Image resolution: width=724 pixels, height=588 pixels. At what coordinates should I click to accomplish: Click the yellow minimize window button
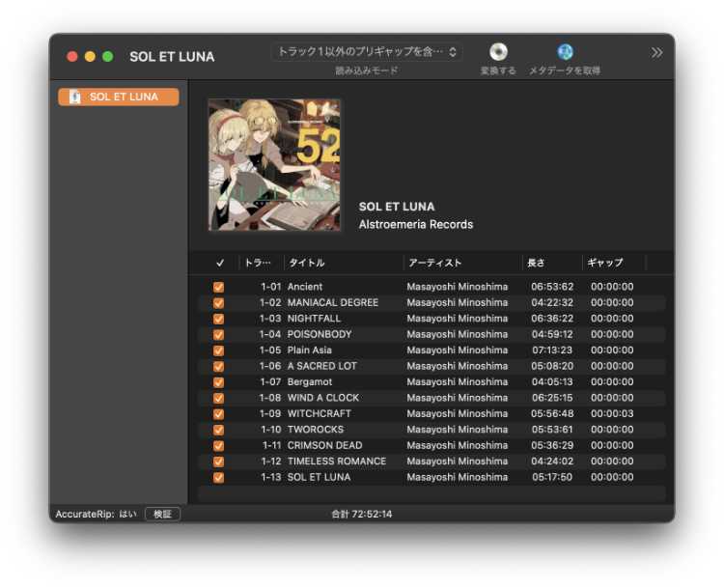coord(90,56)
